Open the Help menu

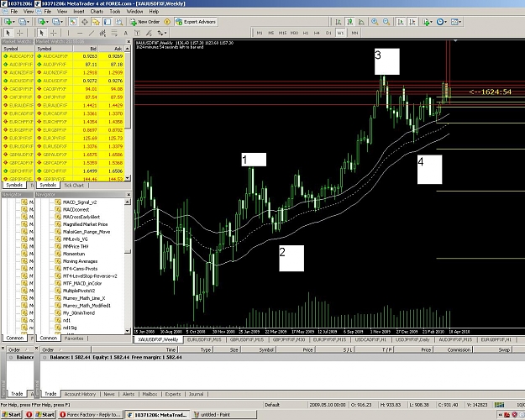tap(154, 12)
